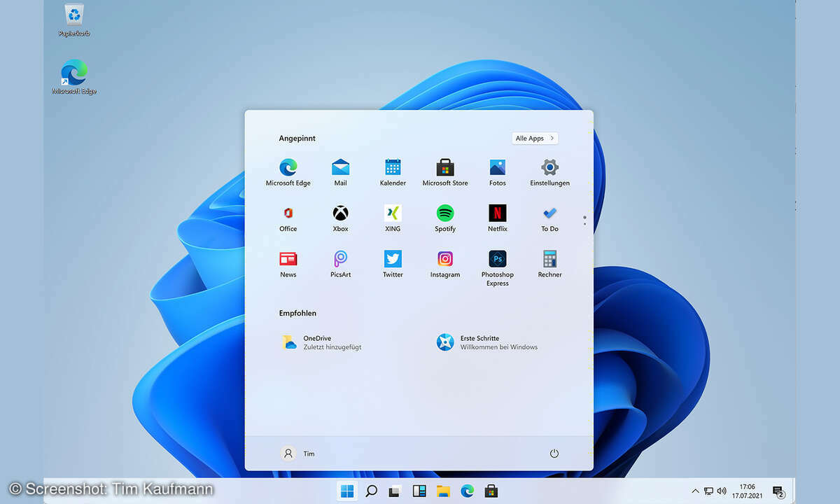Open the Tim user account menu

(298, 454)
